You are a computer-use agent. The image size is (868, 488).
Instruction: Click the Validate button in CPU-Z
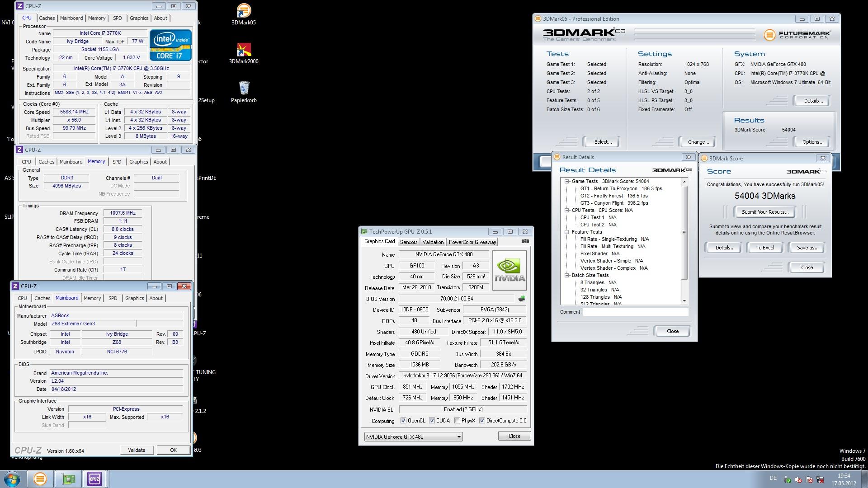(x=137, y=450)
